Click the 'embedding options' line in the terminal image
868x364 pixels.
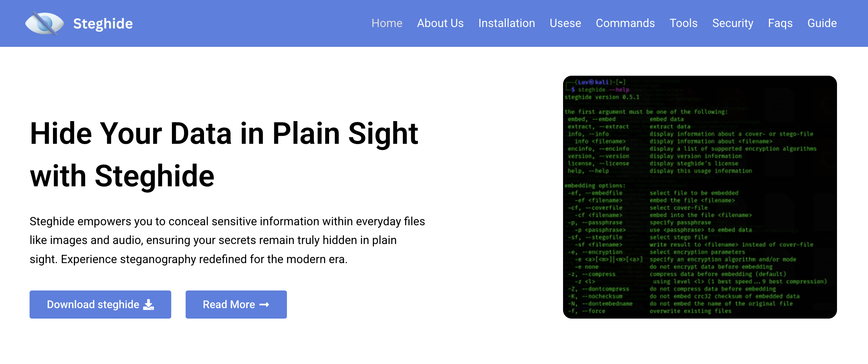pos(595,186)
